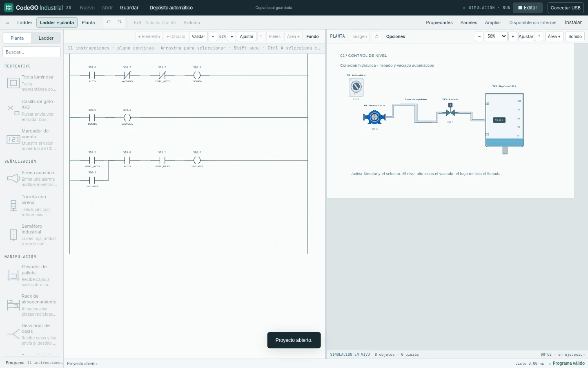This screenshot has width=588, height=368.
Task: Select the Semáforo industrial palette icon
Action: tap(13, 235)
